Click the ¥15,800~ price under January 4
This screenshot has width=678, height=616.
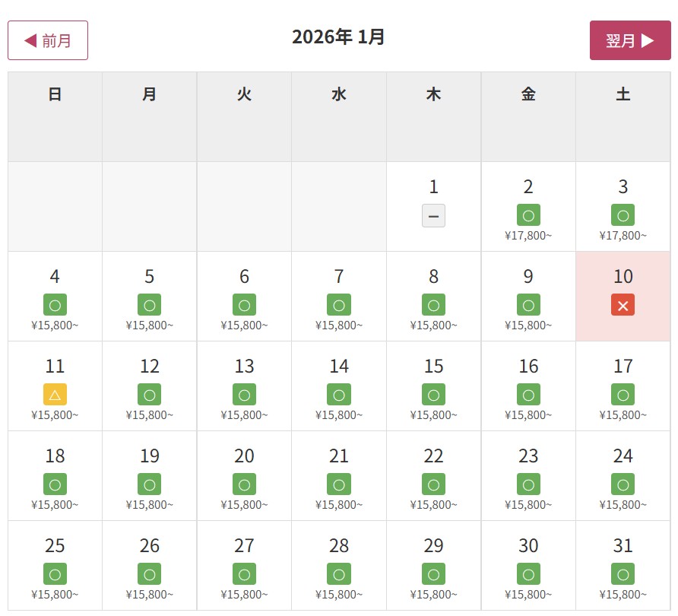point(55,325)
